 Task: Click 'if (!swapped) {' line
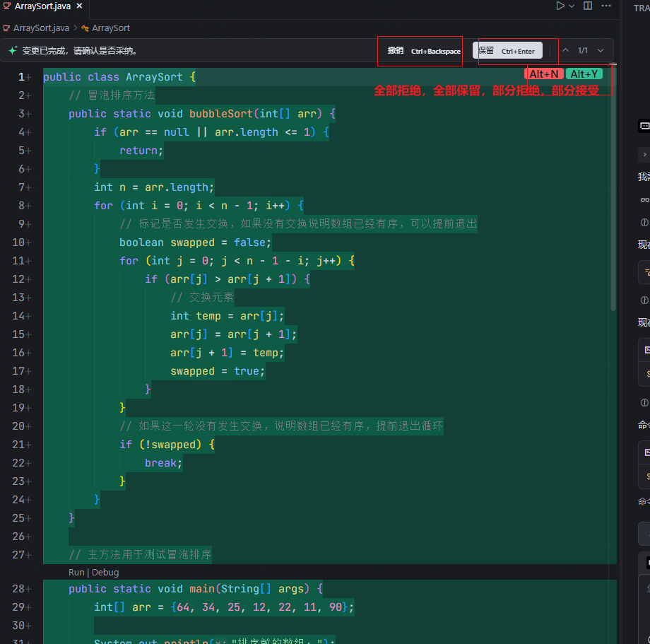(167, 445)
